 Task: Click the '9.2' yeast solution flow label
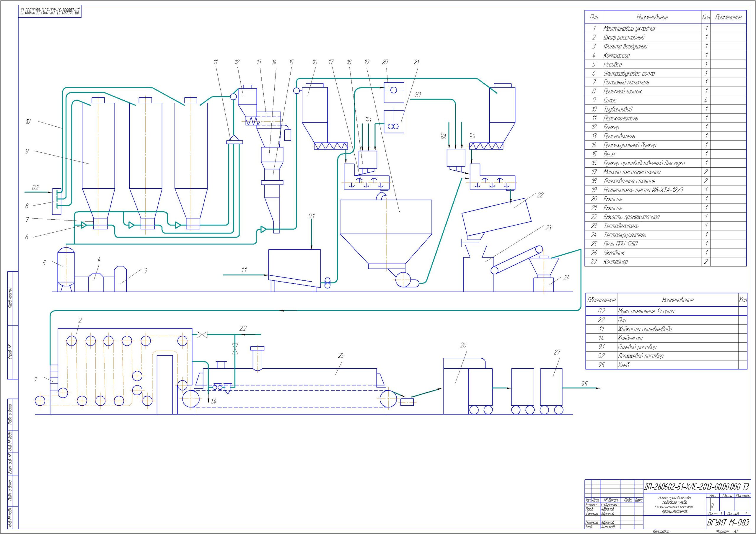[443, 136]
